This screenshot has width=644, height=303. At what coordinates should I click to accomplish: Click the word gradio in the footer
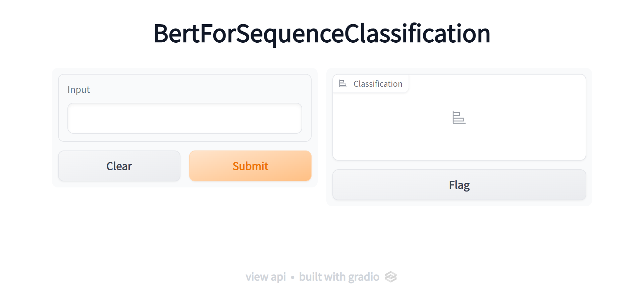364,277
